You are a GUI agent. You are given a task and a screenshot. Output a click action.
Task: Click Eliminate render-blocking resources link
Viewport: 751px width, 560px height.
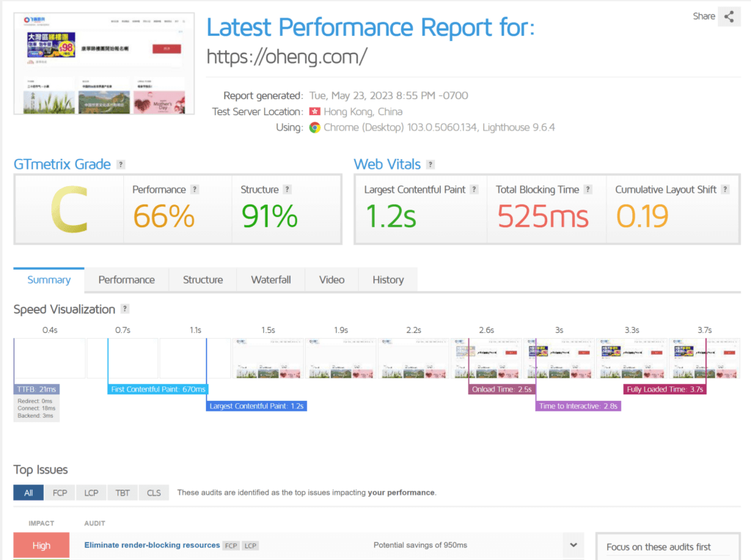click(x=152, y=545)
